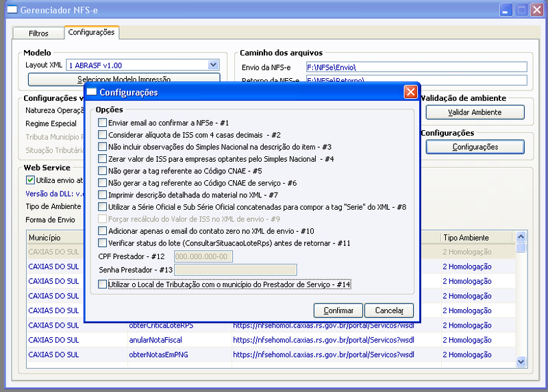The height and width of the screenshot is (392, 548).
Task: Enable 'Imprimir descrição detalhada do material' #7
Action: 102,195
